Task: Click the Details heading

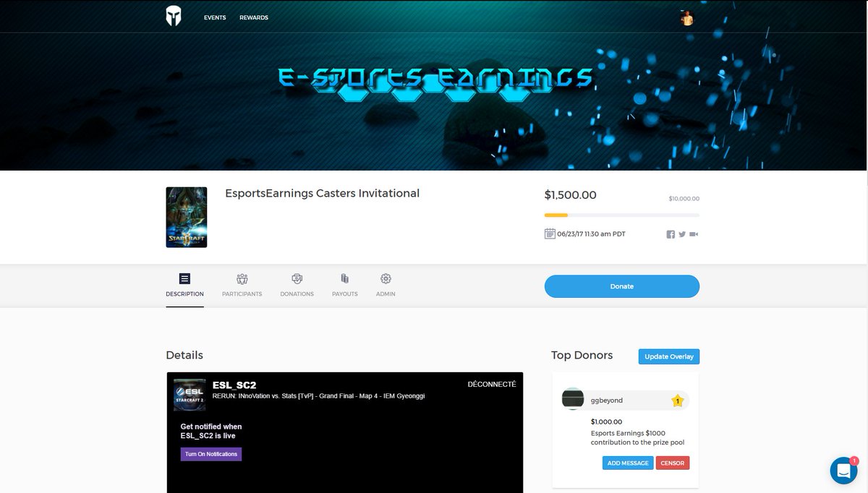Action: coord(184,355)
